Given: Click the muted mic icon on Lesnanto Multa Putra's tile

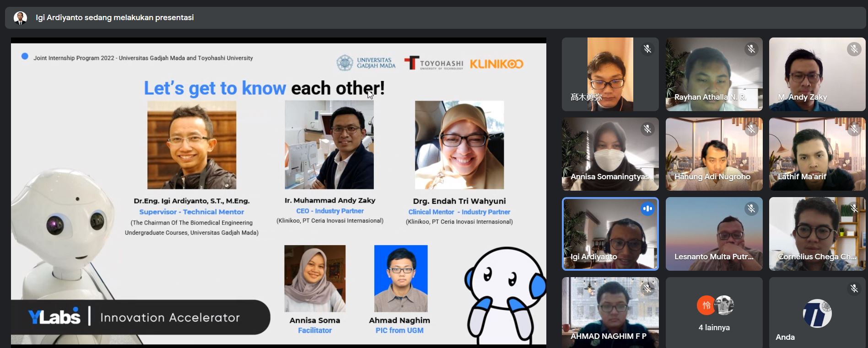Looking at the screenshot, I should click(x=751, y=209).
